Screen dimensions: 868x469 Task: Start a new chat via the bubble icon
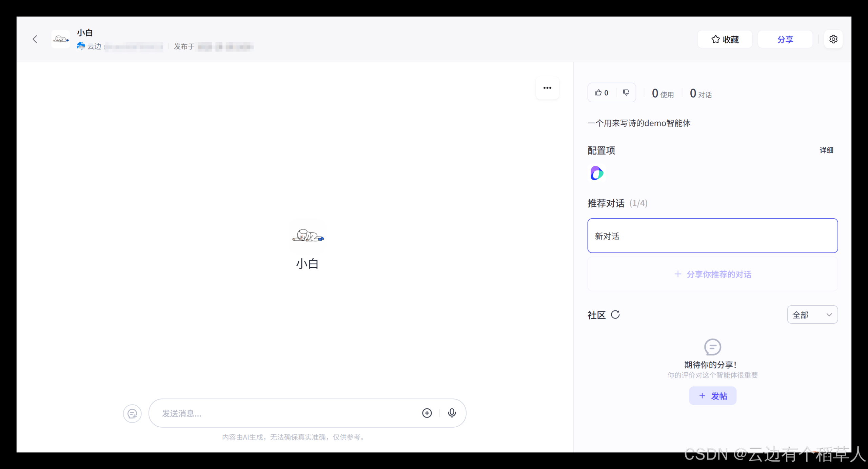click(132, 413)
